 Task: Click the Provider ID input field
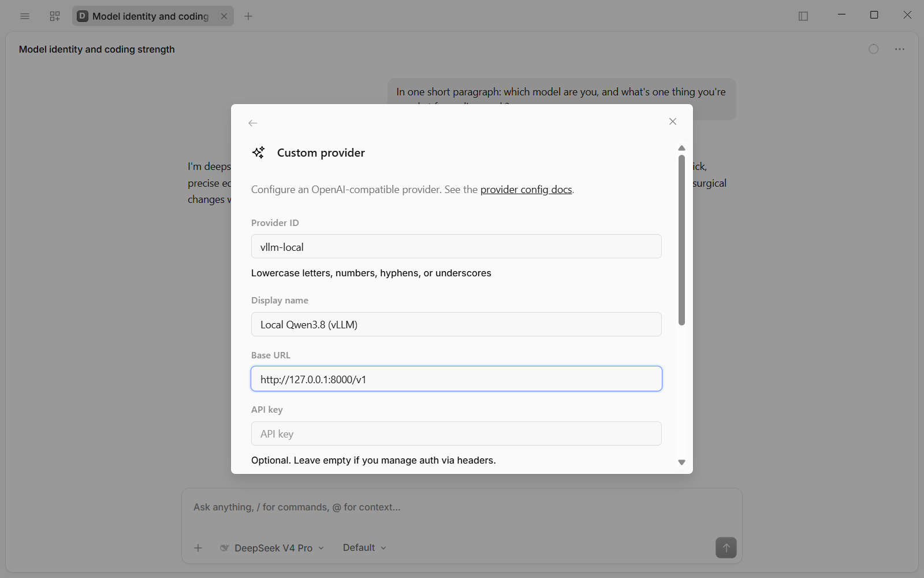[456, 247]
